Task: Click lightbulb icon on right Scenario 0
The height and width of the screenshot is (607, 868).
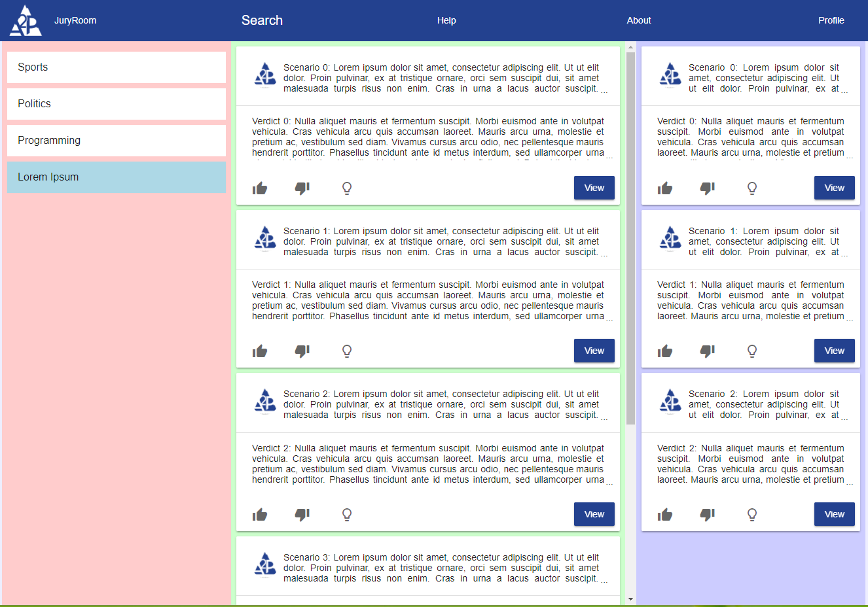Action: coord(752,188)
